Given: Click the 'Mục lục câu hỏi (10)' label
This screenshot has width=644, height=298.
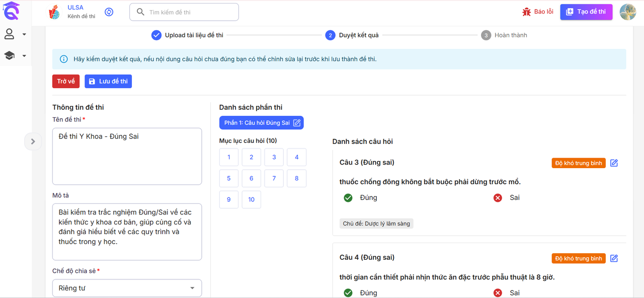Looking at the screenshot, I should (248, 140).
